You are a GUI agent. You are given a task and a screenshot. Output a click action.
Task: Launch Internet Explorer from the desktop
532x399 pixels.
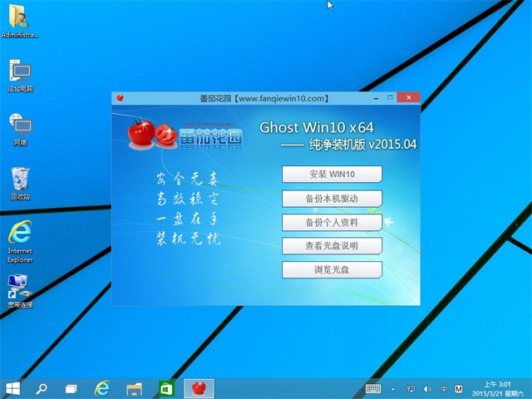(x=20, y=242)
